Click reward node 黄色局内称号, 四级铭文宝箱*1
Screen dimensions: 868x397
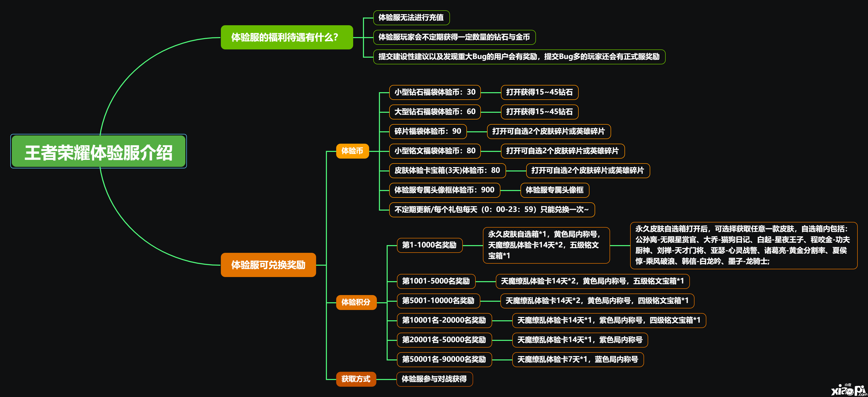coord(597,301)
